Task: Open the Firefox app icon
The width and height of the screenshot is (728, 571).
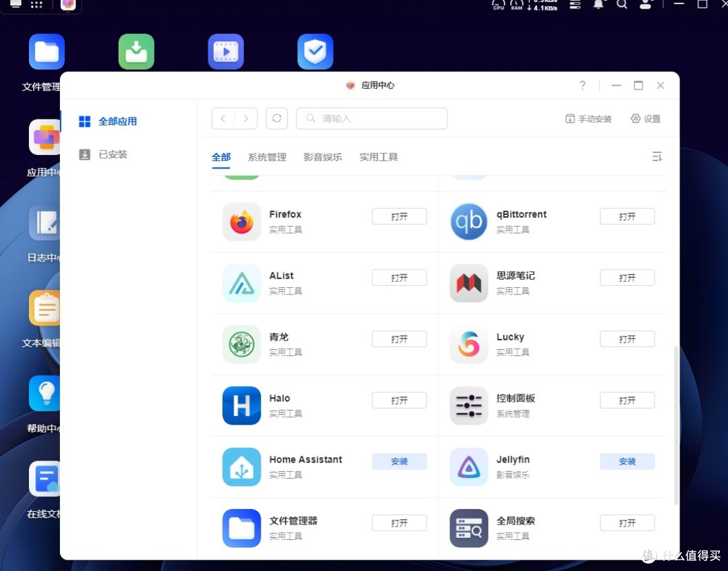Action: pyautogui.click(x=241, y=221)
